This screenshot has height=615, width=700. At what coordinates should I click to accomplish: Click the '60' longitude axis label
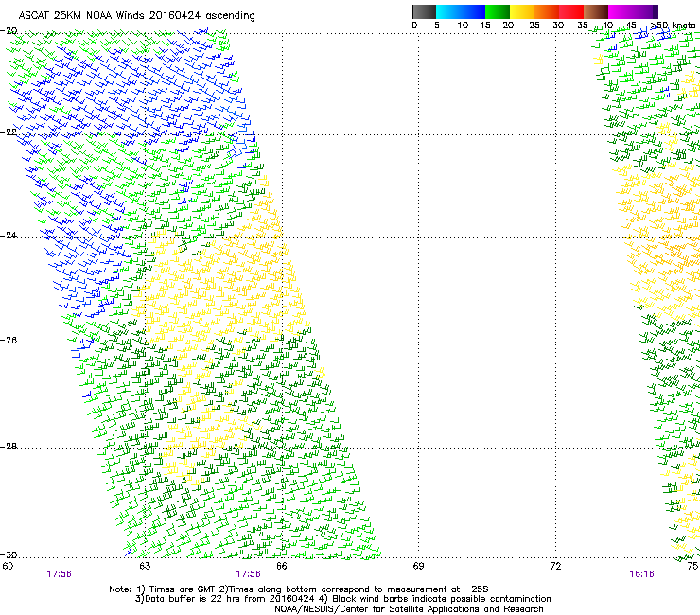[x=8, y=566]
